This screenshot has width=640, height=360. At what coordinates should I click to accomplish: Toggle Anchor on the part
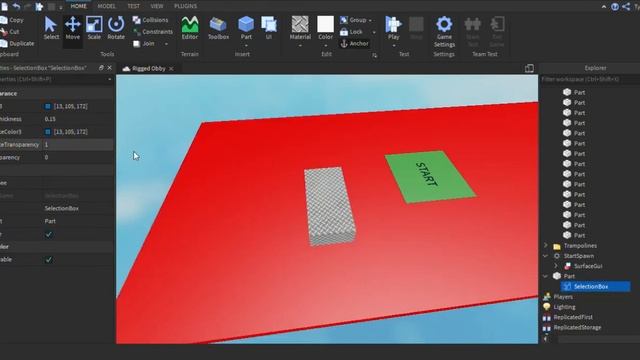[x=354, y=43]
